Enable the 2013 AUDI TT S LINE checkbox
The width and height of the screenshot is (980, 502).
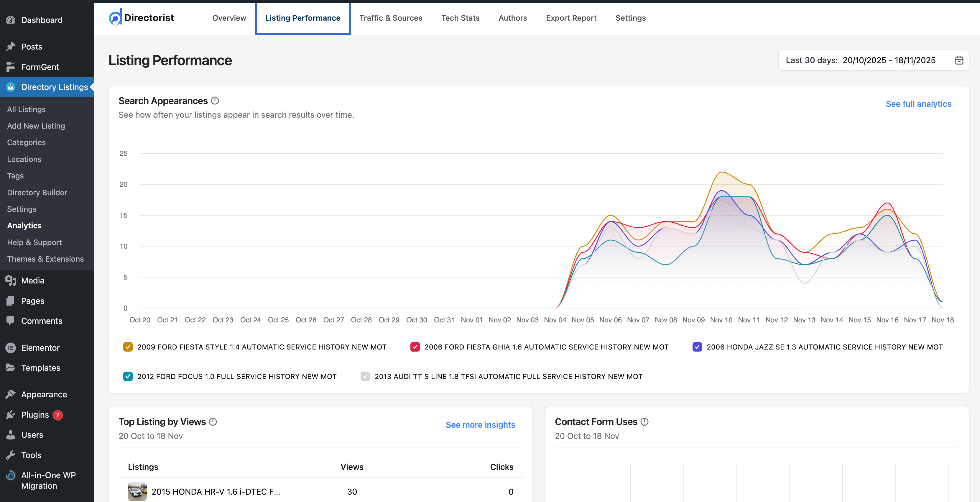click(x=365, y=376)
